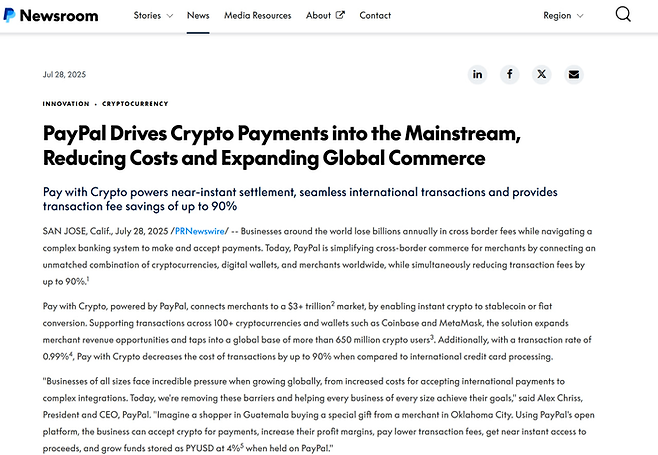Click footnote 5 after "PYUSD at 4%"
The width and height of the screenshot is (658, 455).
click(242, 446)
